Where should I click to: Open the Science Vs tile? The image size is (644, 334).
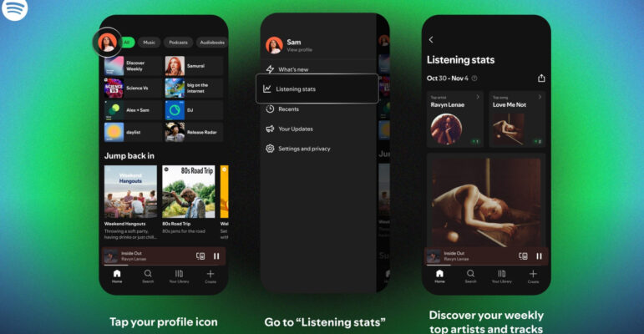tap(133, 88)
